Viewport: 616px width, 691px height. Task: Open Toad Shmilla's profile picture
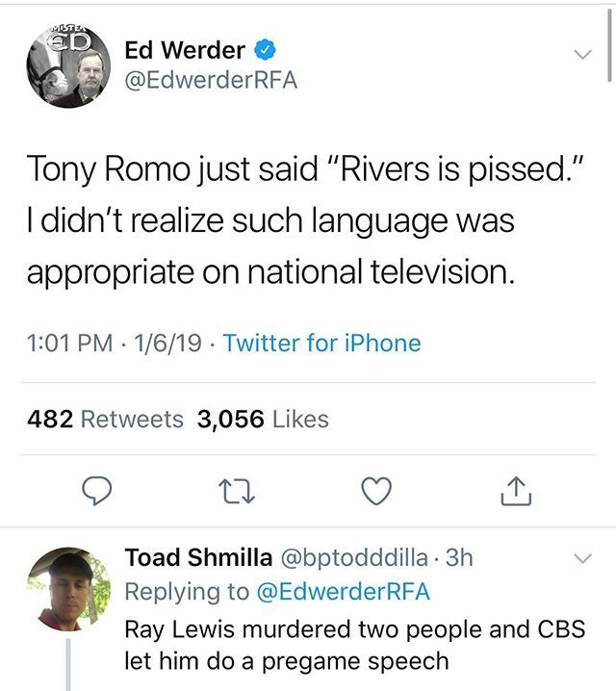(x=68, y=589)
